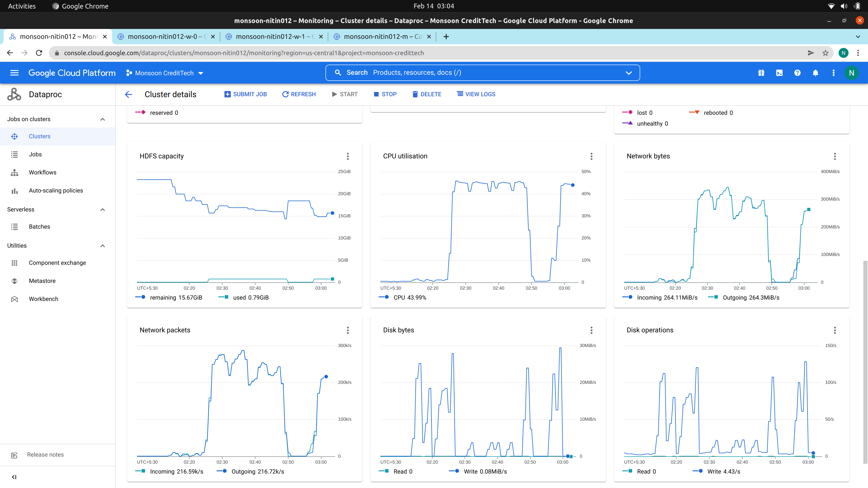The image size is (868, 488).
Task: Open the Chrome tab search dropdown
Action: (858, 37)
